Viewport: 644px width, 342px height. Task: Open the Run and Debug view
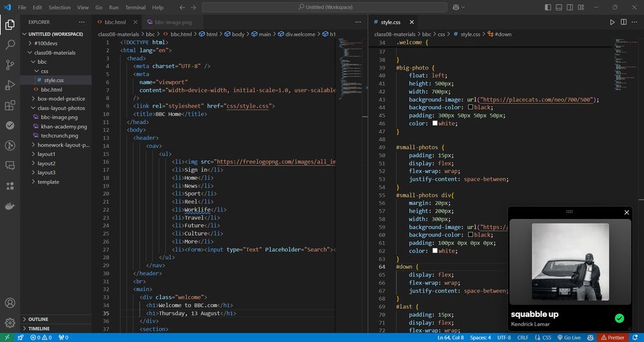(x=10, y=85)
